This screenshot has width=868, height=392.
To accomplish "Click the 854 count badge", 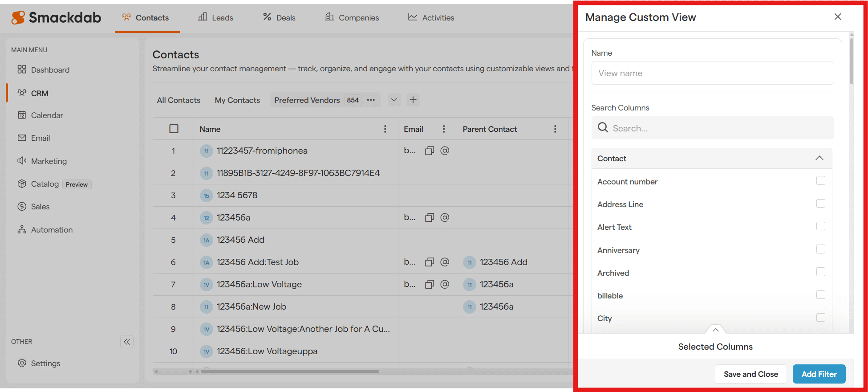I will point(353,100).
